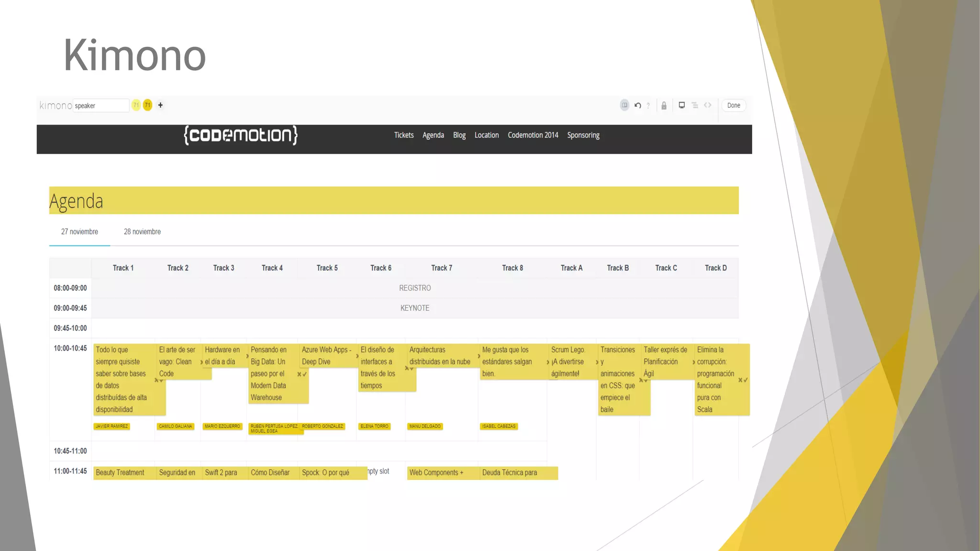Switch to the monitor preview view icon
The width and height of the screenshot is (980, 551).
click(x=681, y=105)
